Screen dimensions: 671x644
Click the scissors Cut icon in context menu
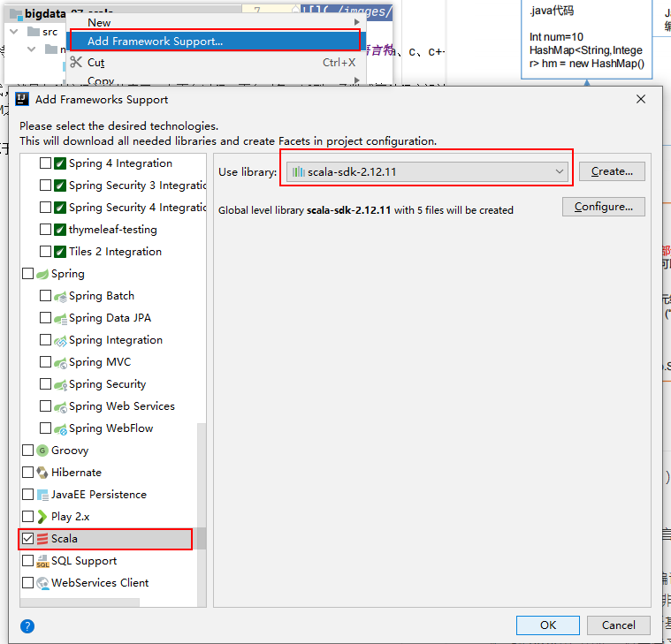[x=76, y=63]
